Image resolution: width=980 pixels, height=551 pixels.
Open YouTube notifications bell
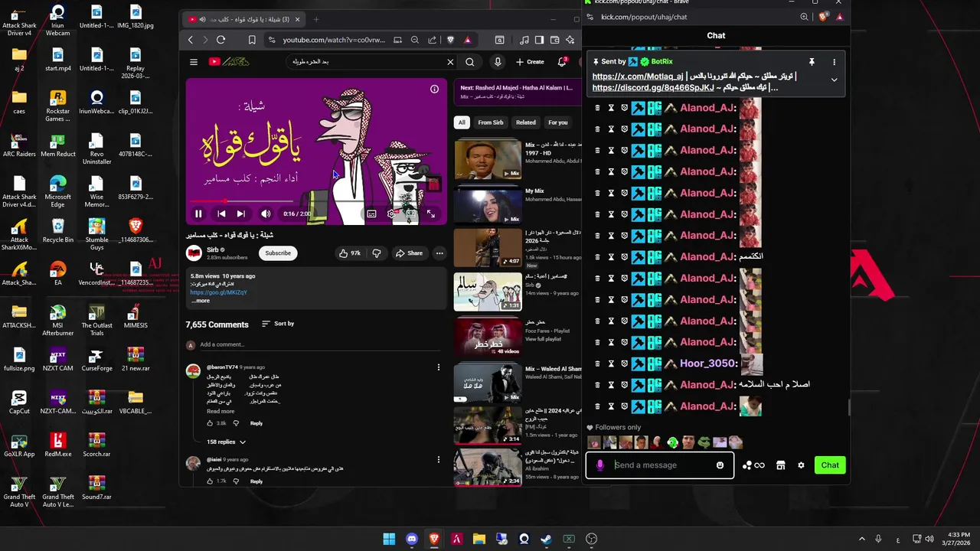[562, 62]
